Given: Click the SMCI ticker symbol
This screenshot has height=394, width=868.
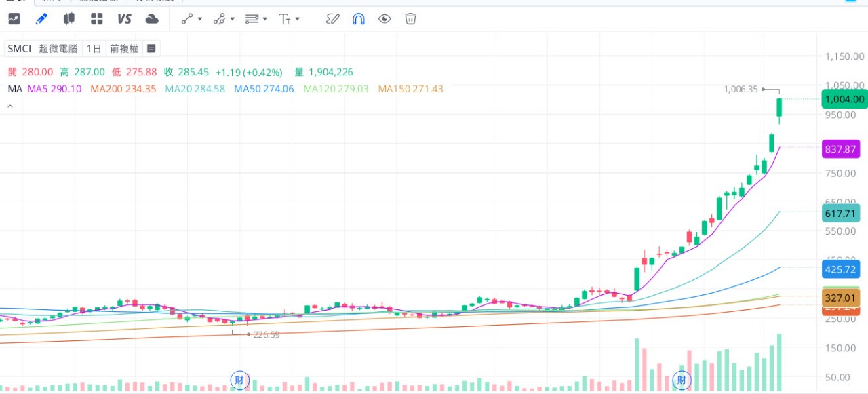Looking at the screenshot, I should (20, 48).
